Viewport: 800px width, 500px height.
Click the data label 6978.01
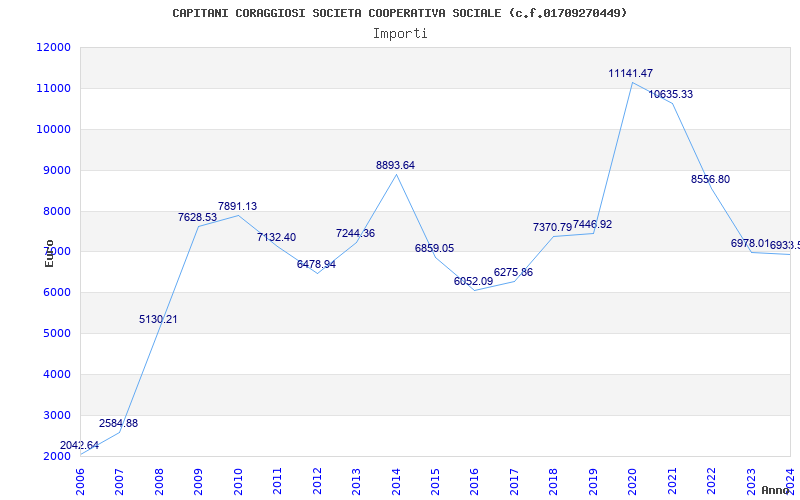[x=750, y=243]
